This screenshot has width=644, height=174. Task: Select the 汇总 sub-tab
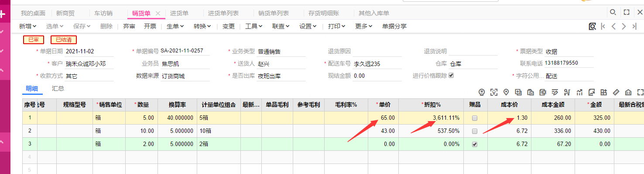[58, 89]
